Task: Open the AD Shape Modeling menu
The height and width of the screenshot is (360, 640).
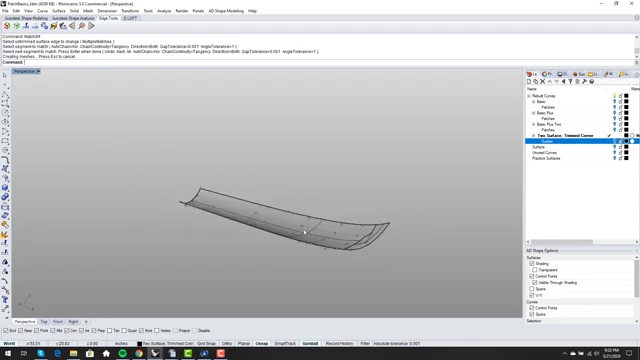Action: coord(226,11)
